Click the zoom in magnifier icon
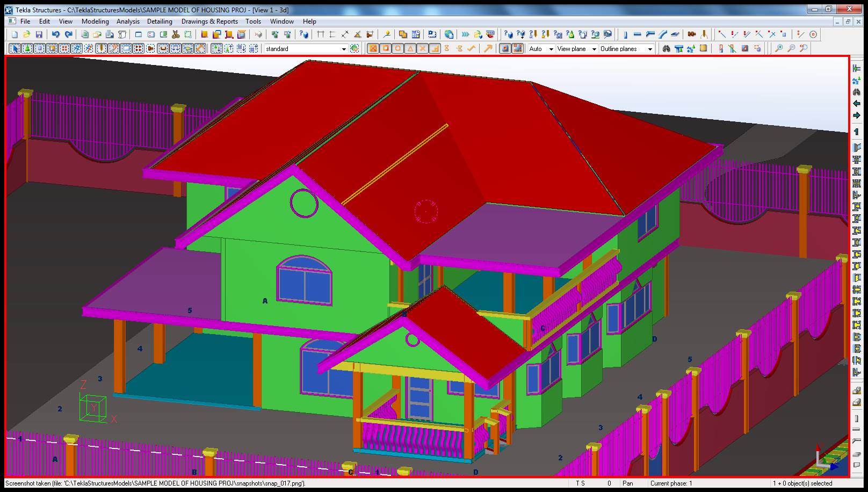This screenshot has height=492, width=868. pyautogui.click(x=779, y=49)
